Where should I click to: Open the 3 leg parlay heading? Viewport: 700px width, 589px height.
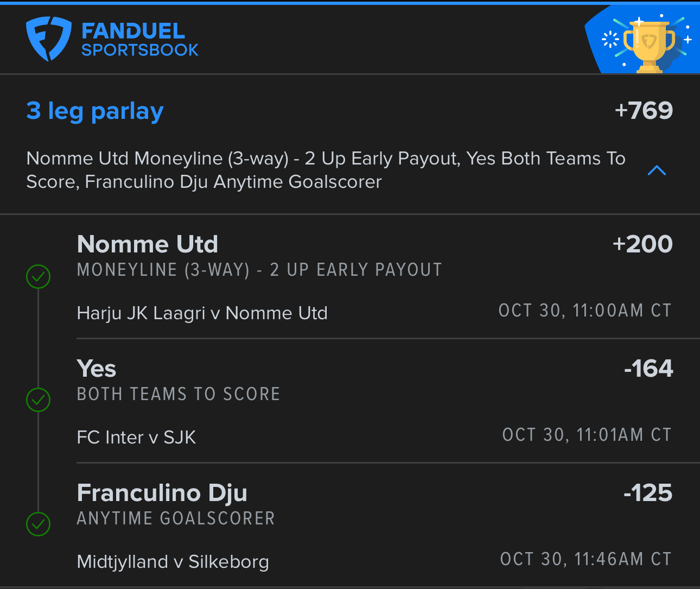tap(95, 111)
